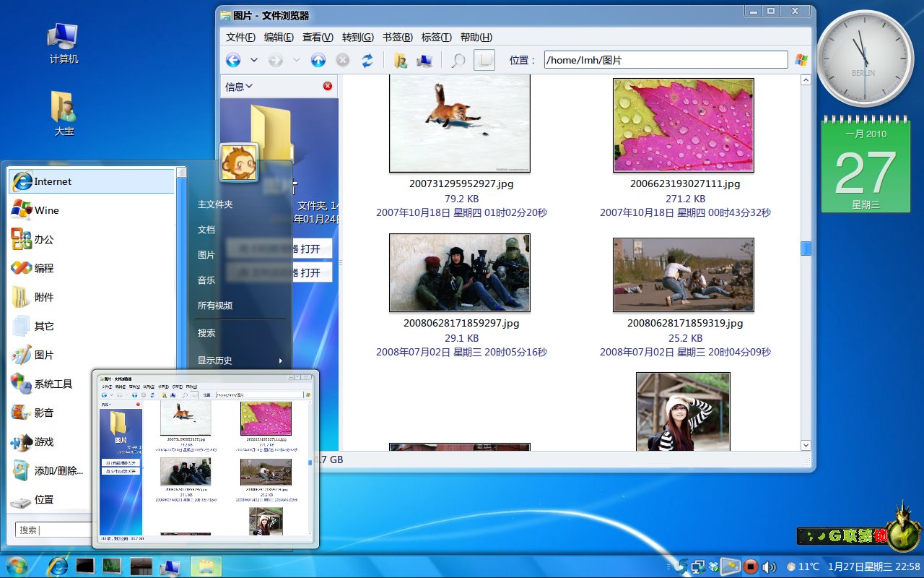Screen dimensions: 924x578
Task: Click file name 20080628171859297.jpg
Action: click(x=461, y=324)
